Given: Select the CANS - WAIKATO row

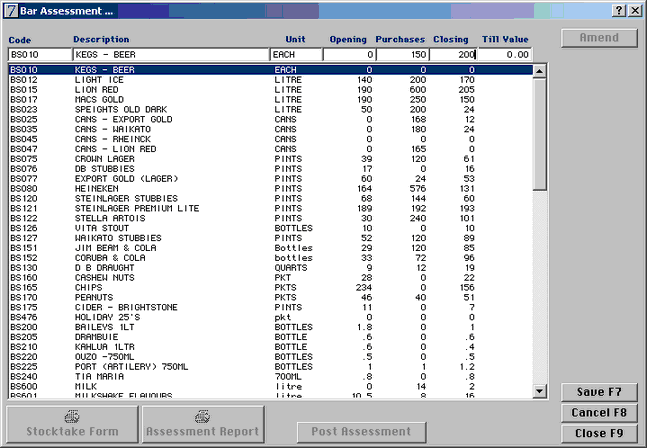Looking at the screenshot, I should 271,129.
